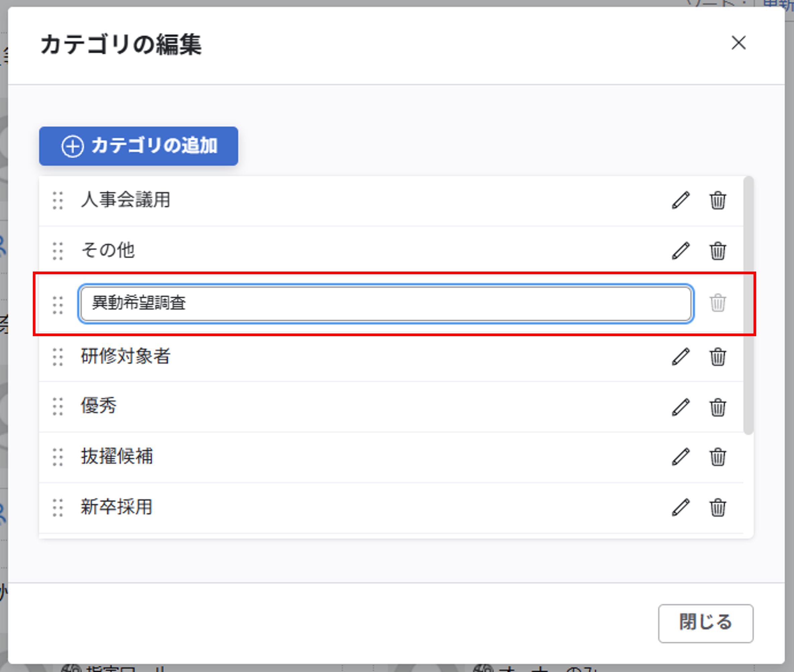Click the 異動希望調査 text input field
The image size is (794, 672).
pos(386,304)
